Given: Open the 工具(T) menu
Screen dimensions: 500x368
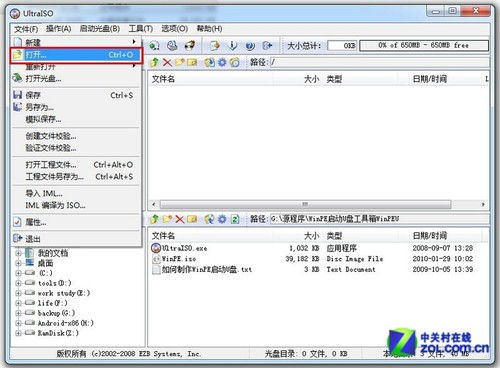Looking at the screenshot, I should click(141, 29).
